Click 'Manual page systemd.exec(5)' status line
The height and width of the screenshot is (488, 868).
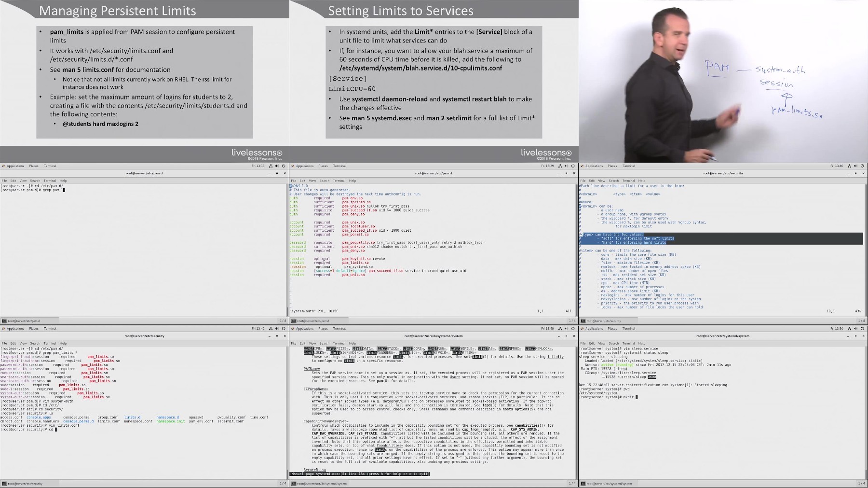point(360,474)
